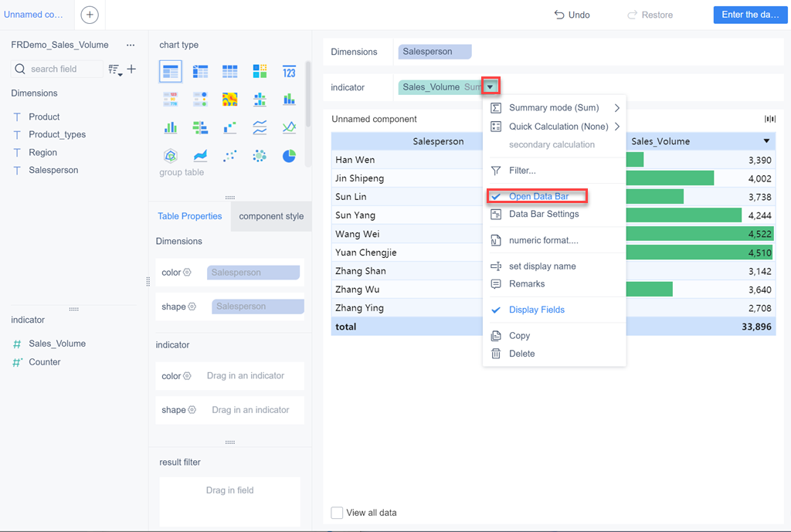Add a new component tab with plus
Screen dimensions: 791x532
[90, 15]
